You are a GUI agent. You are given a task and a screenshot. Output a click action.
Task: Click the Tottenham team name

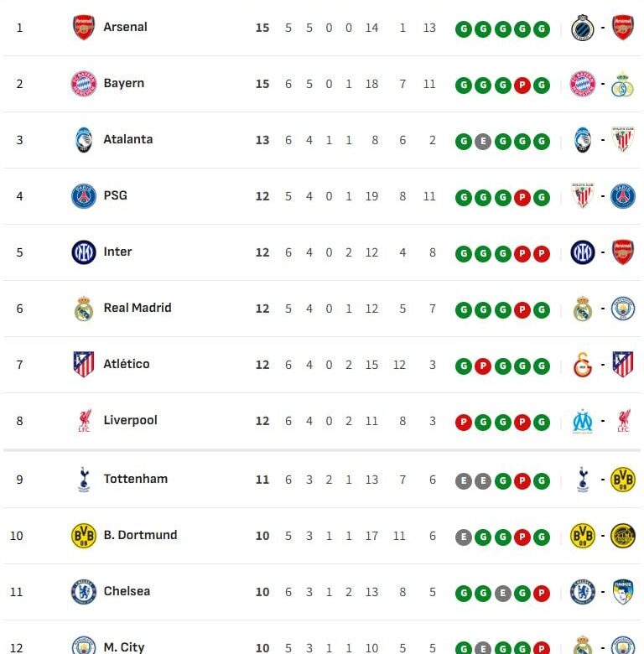135,479
